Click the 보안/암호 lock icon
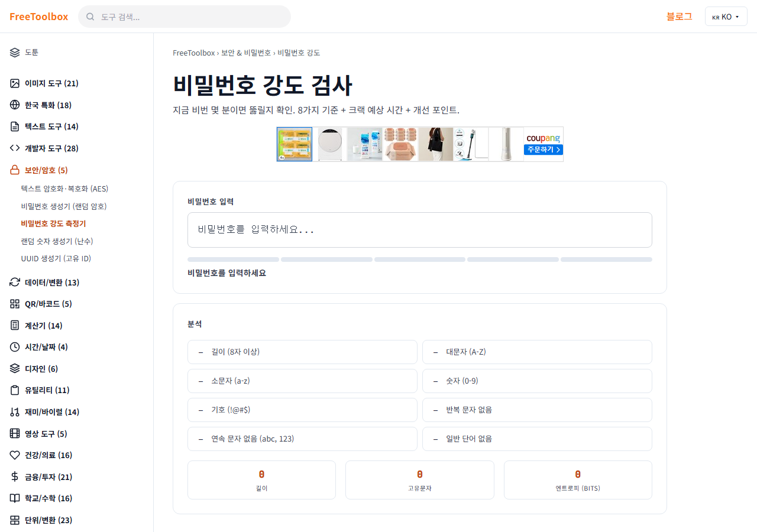 click(15, 170)
